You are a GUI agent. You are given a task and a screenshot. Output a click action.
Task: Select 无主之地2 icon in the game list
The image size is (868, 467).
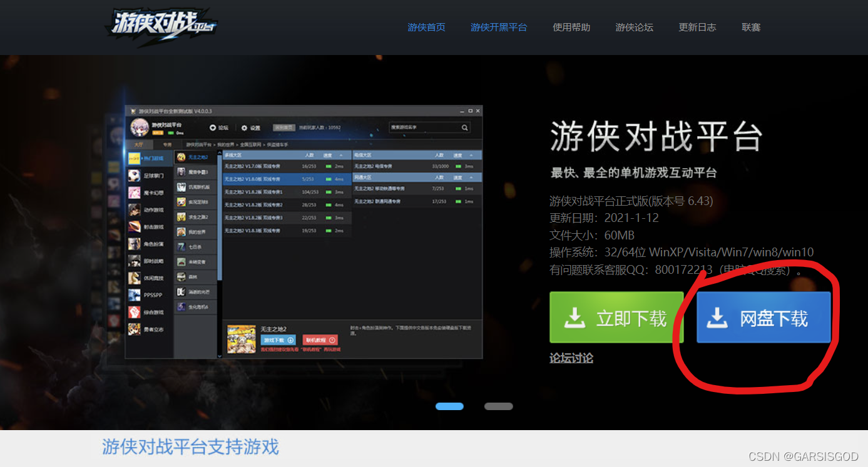click(x=181, y=157)
